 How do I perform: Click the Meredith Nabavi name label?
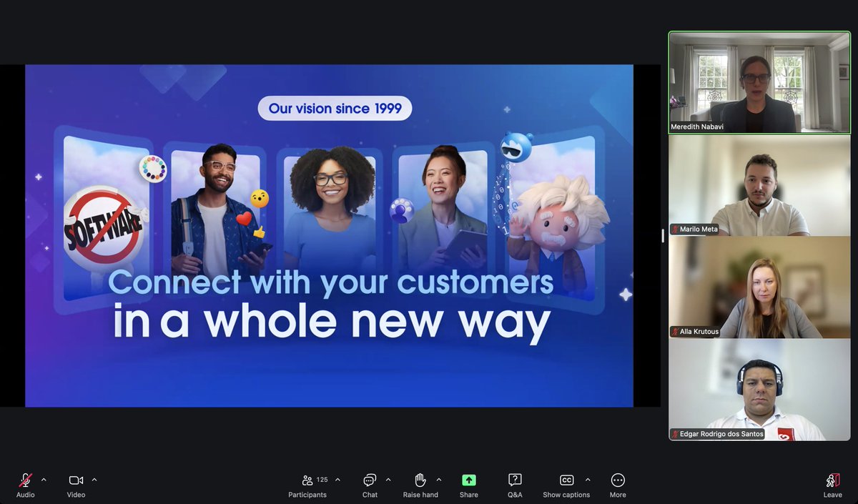point(696,127)
